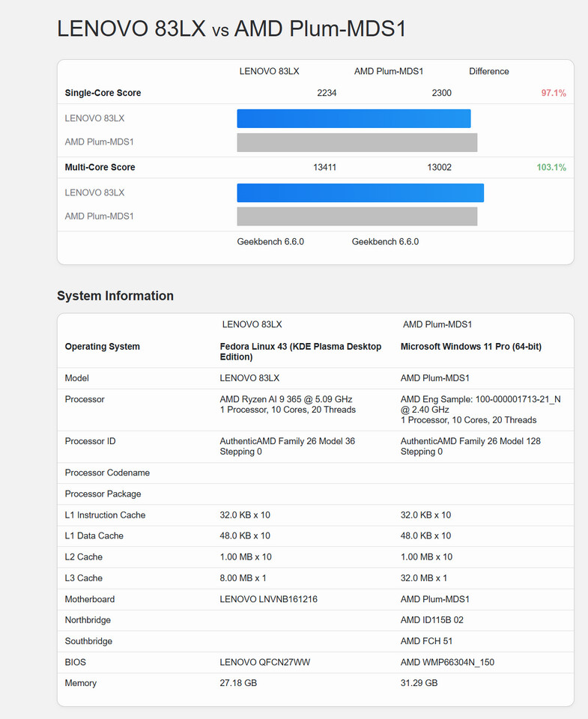Click the blue Single-Core score bar for LENOVO 83LX

(354, 118)
